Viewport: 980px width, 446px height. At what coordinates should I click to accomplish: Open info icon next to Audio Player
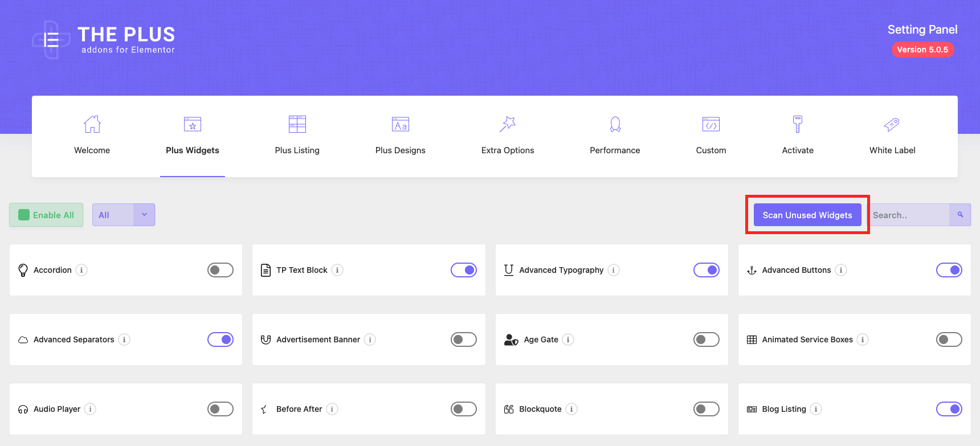(x=90, y=409)
